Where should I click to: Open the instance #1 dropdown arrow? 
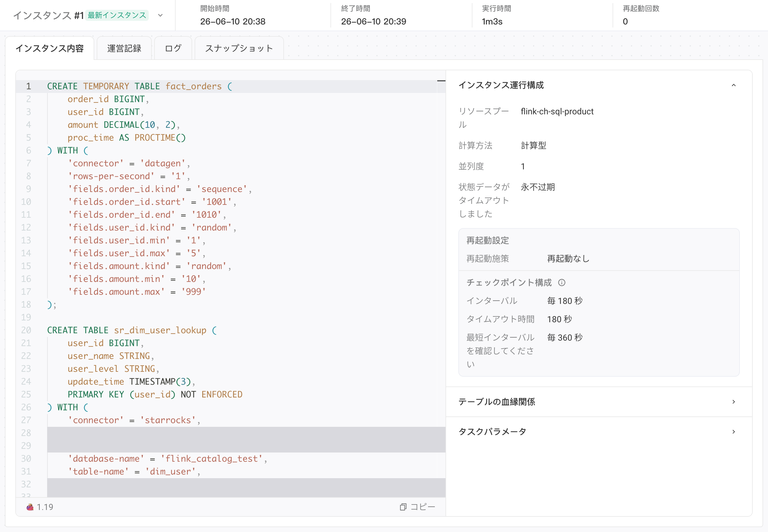pos(160,15)
